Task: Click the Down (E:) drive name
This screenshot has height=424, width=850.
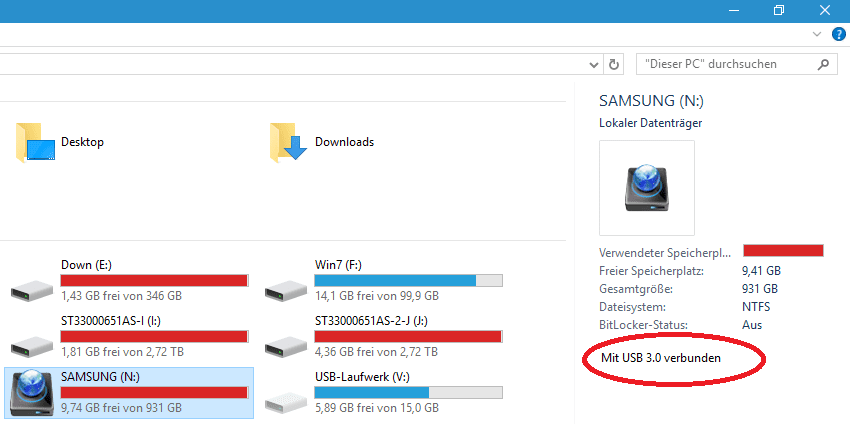Action: [86, 265]
